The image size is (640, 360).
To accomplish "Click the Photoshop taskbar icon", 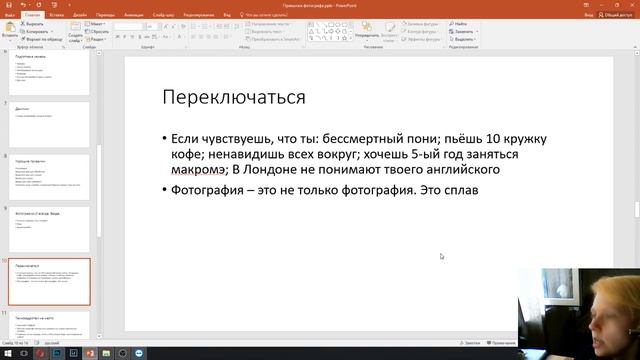I will [57, 353].
